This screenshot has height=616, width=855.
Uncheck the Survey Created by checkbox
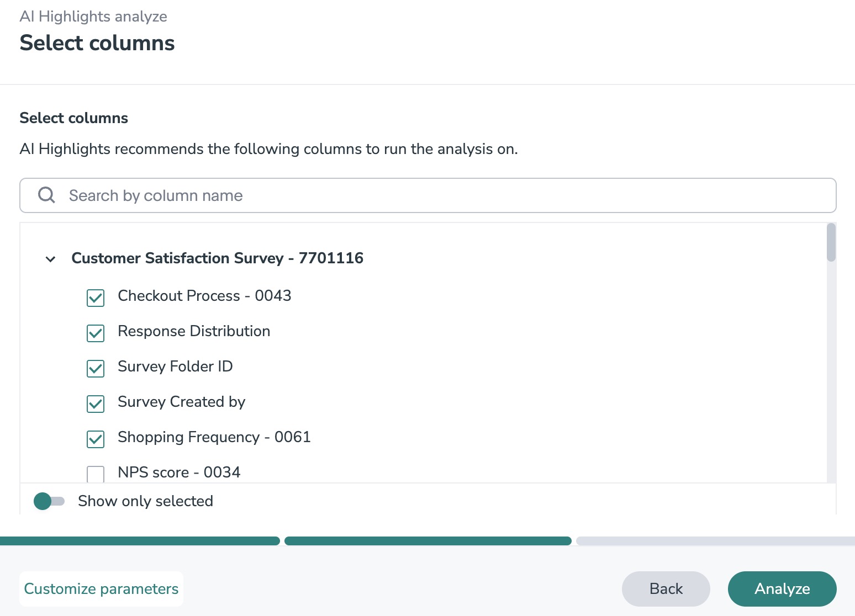coord(96,403)
